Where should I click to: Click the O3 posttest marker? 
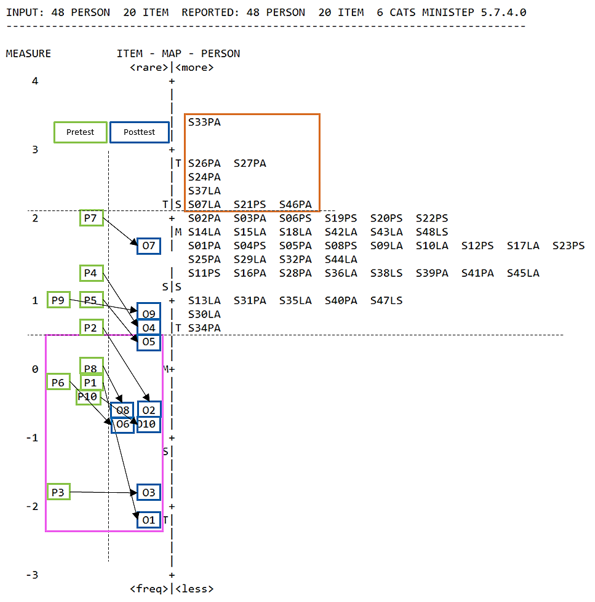[149, 493]
